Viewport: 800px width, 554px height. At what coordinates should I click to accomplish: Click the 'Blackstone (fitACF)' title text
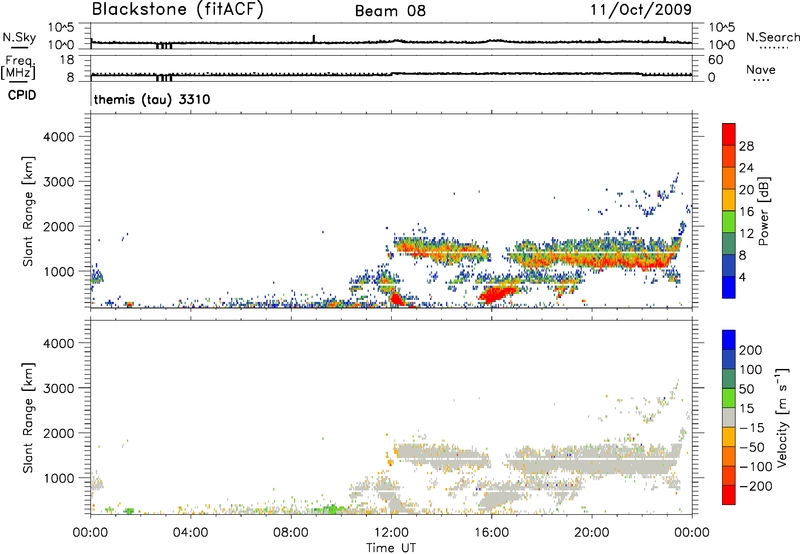[x=177, y=9]
